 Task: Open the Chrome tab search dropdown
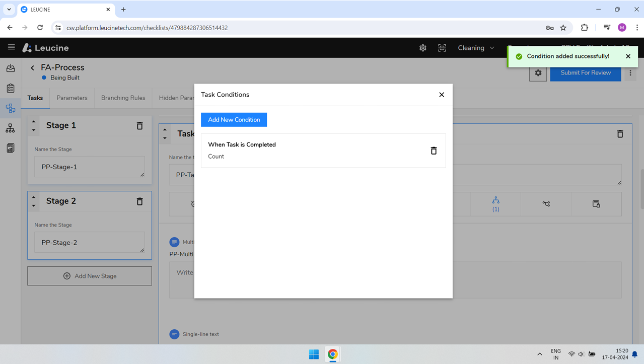9,10
